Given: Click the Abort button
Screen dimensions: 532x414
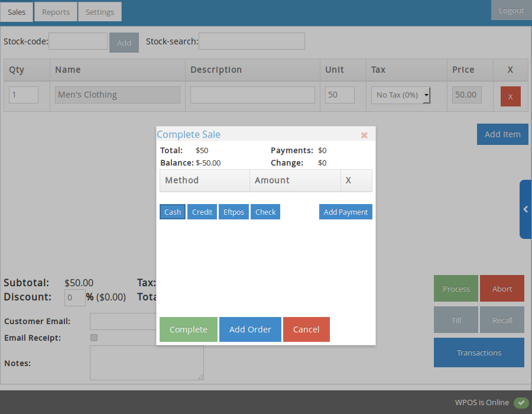Looking at the screenshot, I should (502, 289).
